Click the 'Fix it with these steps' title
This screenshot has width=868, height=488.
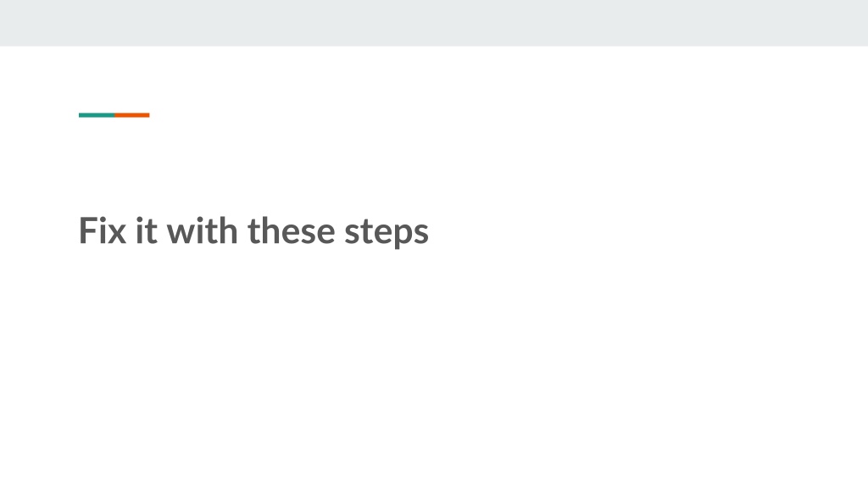pyautogui.click(x=253, y=230)
